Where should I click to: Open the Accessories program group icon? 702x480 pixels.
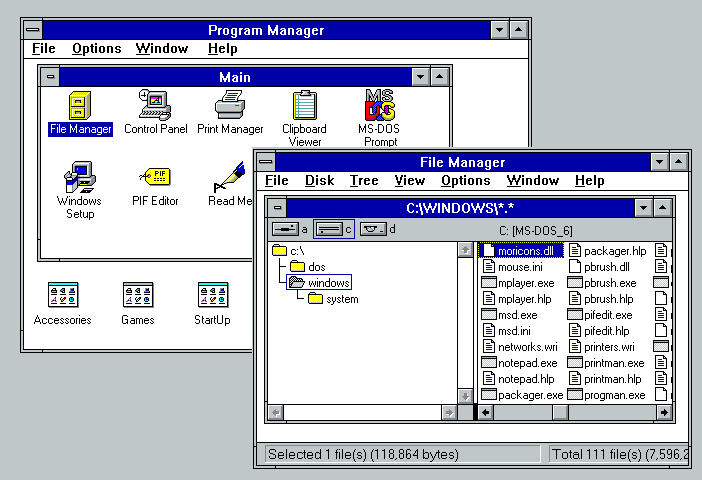[x=62, y=296]
